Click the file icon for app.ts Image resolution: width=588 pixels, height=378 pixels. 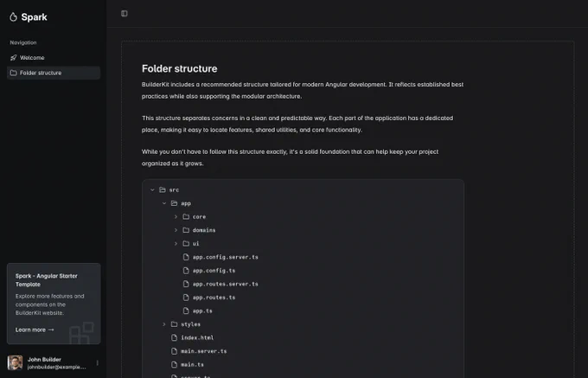(186, 311)
